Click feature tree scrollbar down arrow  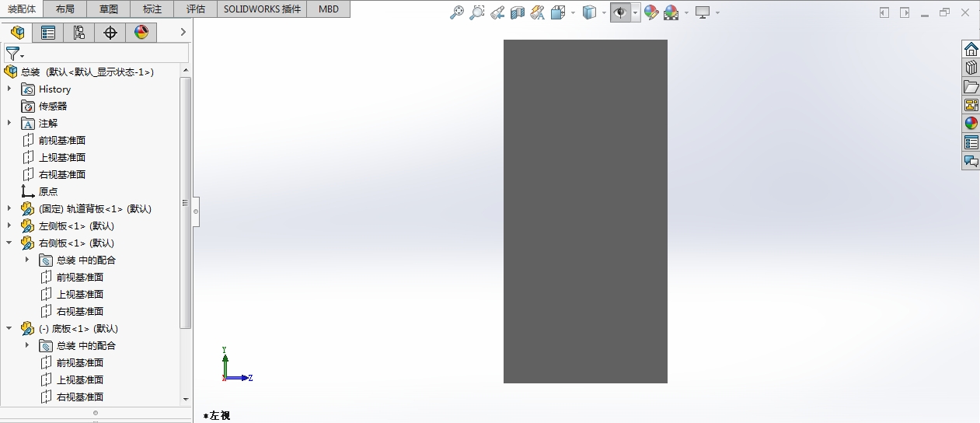[185, 399]
